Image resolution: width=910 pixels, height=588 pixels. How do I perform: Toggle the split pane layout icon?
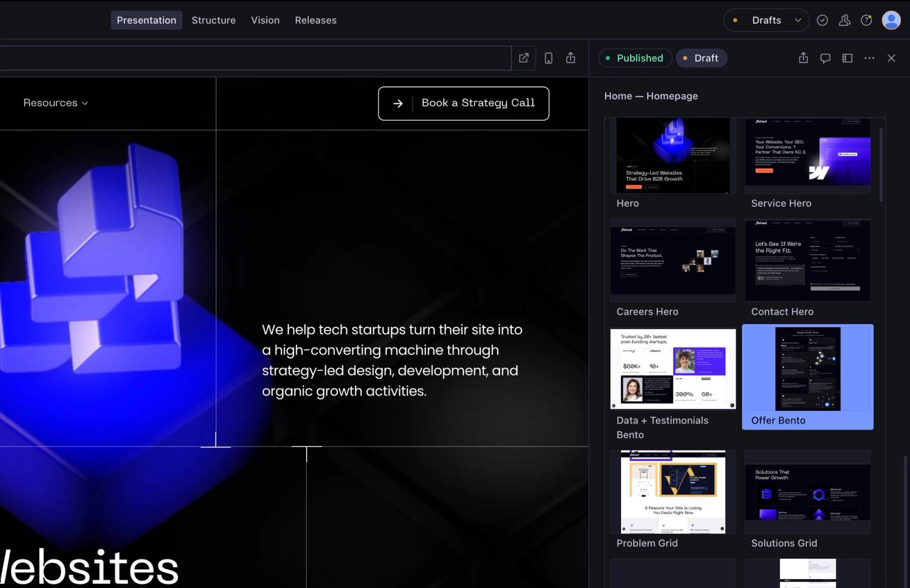[847, 58]
